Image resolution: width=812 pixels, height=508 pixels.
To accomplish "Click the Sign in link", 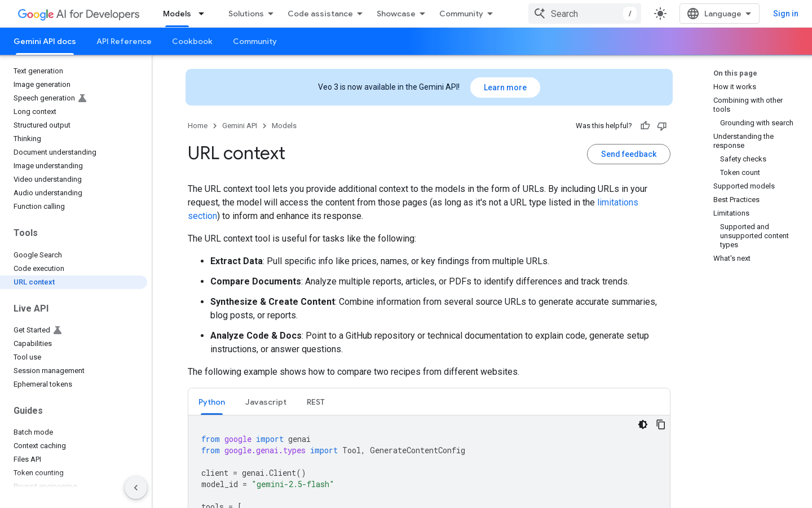I will tap(785, 14).
